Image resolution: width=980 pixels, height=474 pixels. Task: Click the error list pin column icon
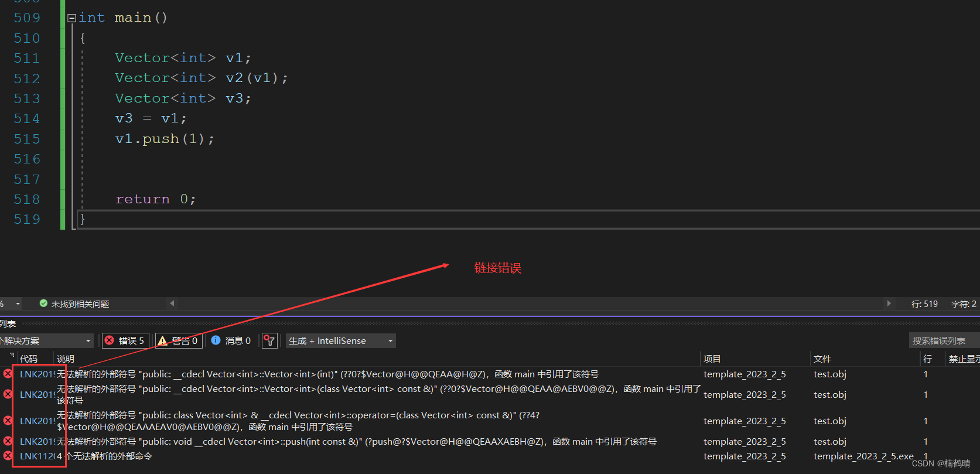12,355
